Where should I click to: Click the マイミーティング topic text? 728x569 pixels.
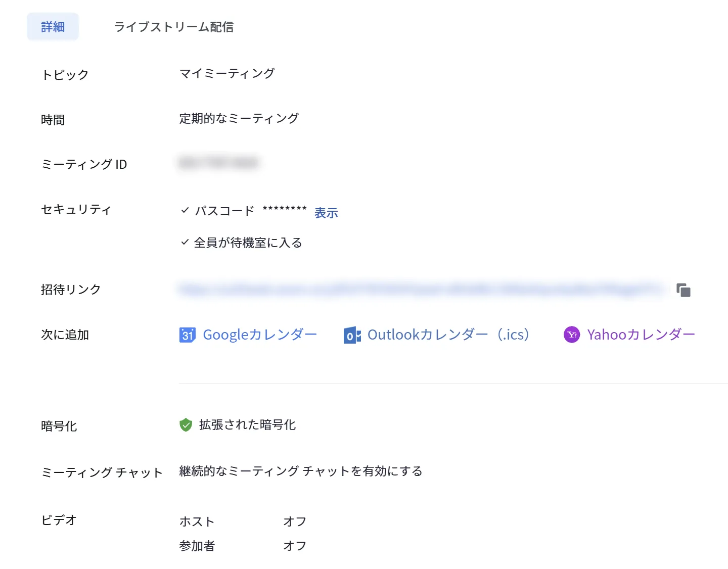227,74
